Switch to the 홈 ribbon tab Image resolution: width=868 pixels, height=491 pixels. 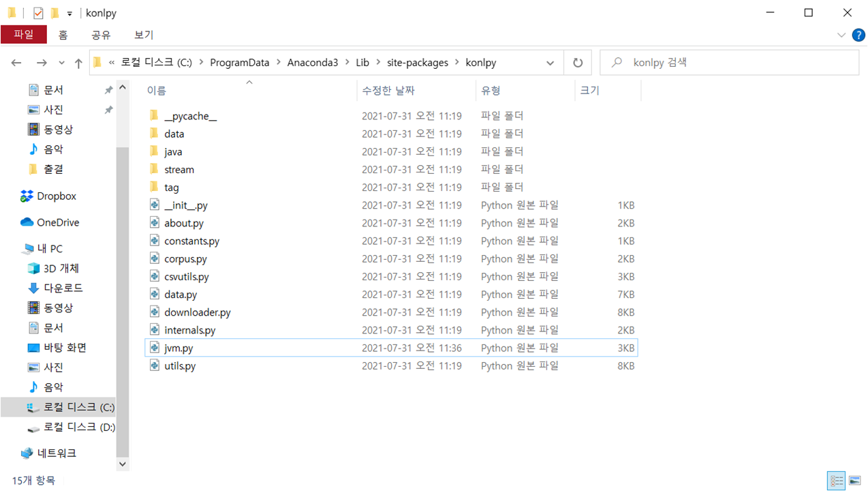tap(63, 35)
